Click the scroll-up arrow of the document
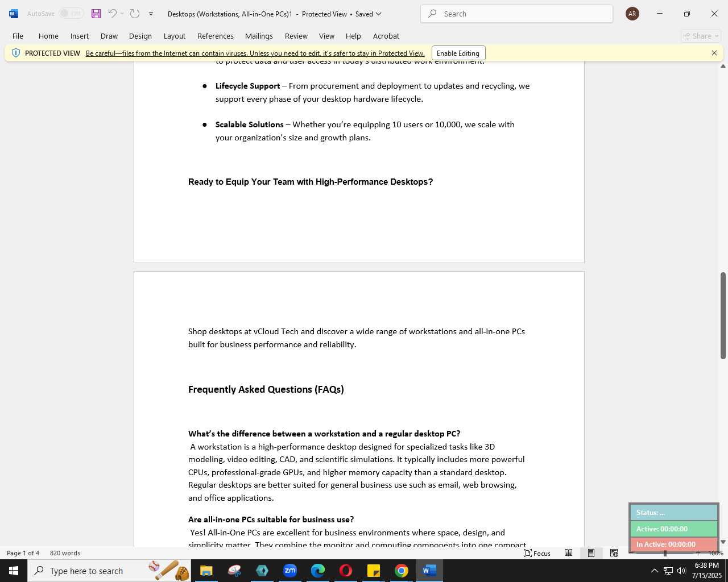 723,66
